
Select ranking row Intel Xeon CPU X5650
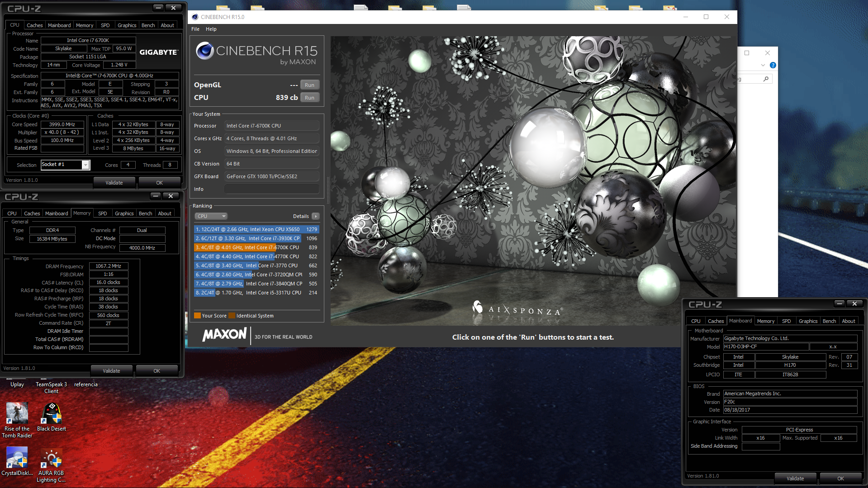pos(256,229)
